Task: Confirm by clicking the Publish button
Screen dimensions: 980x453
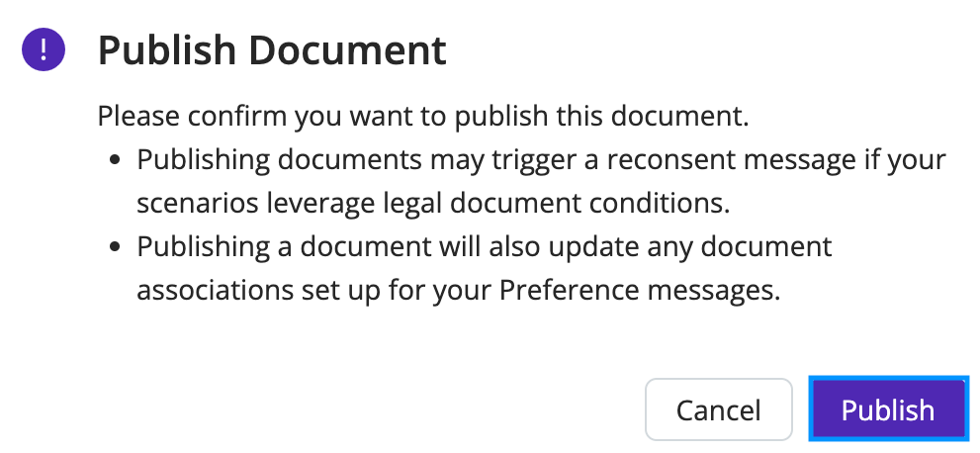Action: (888, 409)
